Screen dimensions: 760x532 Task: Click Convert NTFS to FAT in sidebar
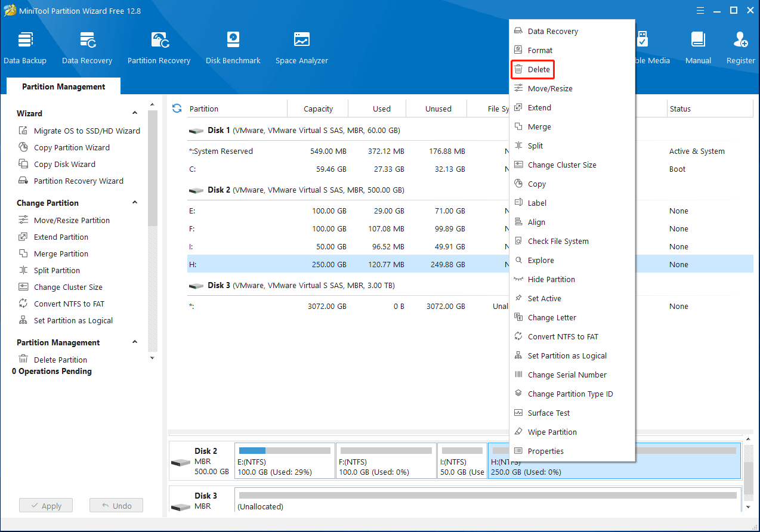pyautogui.click(x=69, y=304)
